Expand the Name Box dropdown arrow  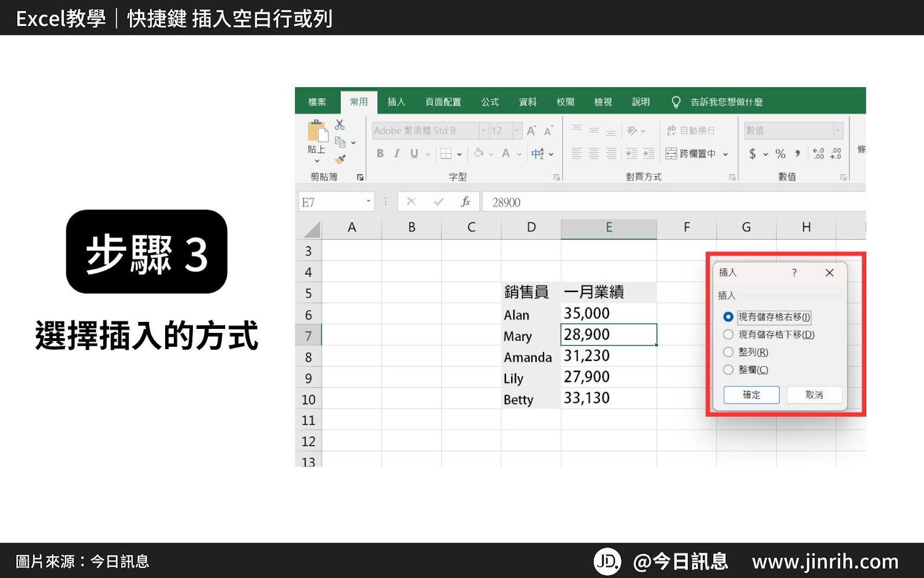[368, 201]
